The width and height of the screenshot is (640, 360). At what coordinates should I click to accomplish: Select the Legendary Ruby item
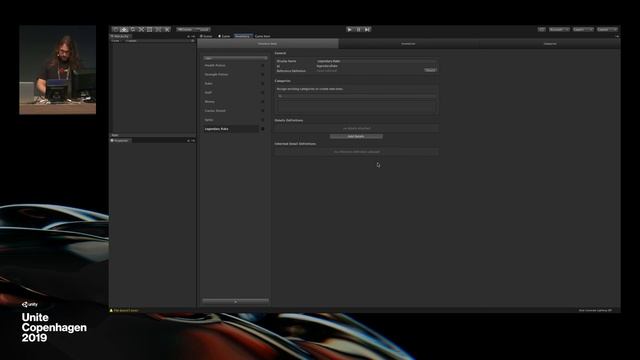click(231, 129)
